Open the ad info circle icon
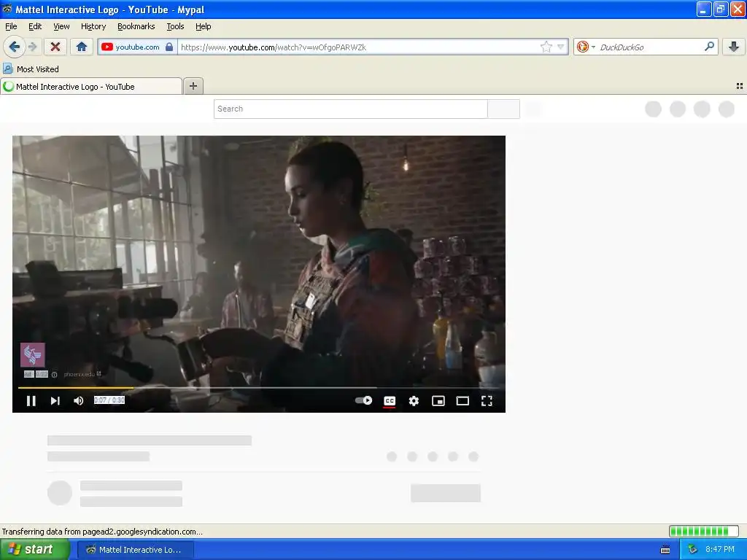The width and height of the screenshot is (747, 560). point(54,375)
